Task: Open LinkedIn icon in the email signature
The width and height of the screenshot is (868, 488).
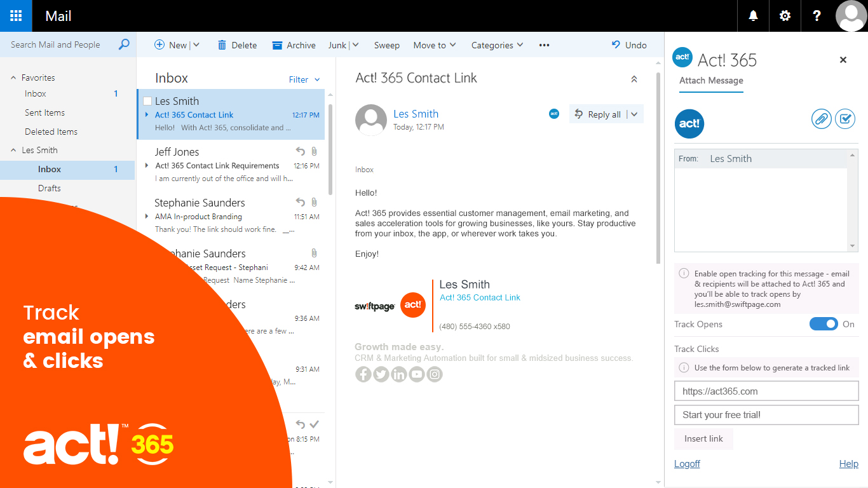Action: 399,374
